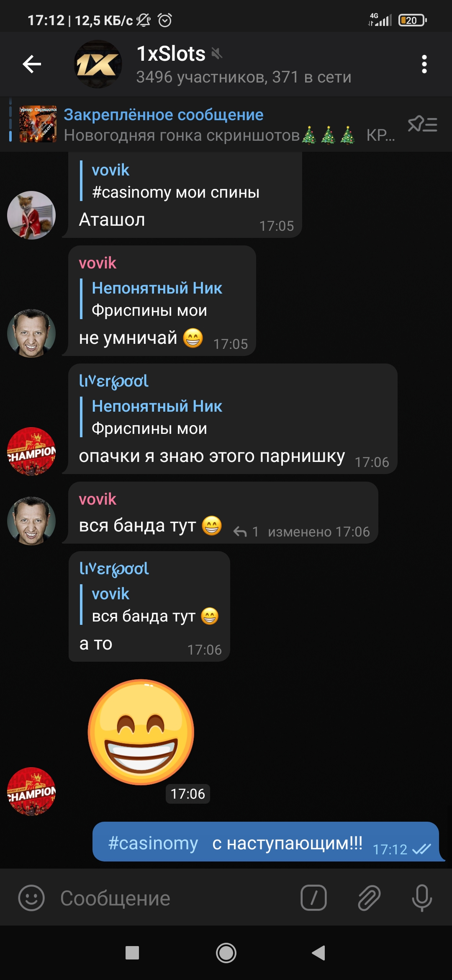
Task: Open the 1xSlots group info title
Action: coord(171,54)
